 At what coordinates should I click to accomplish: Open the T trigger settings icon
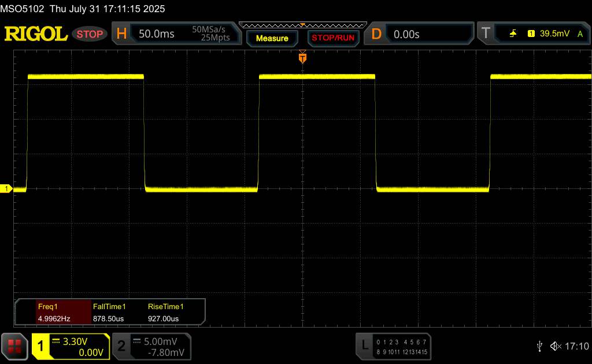click(x=485, y=34)
